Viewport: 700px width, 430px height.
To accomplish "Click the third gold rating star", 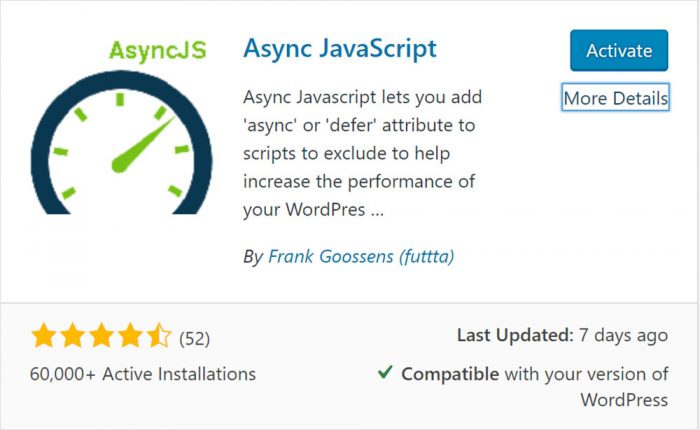I will [x=101, y=336].
